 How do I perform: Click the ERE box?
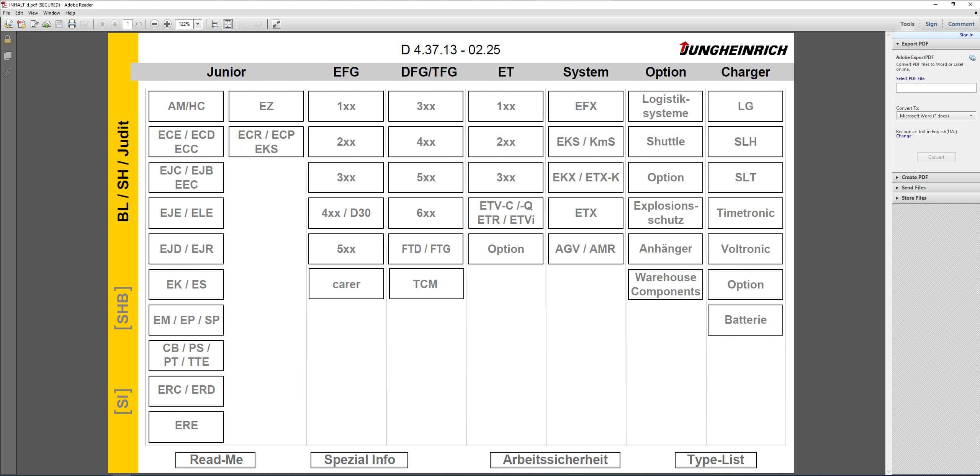pos(186,427)
